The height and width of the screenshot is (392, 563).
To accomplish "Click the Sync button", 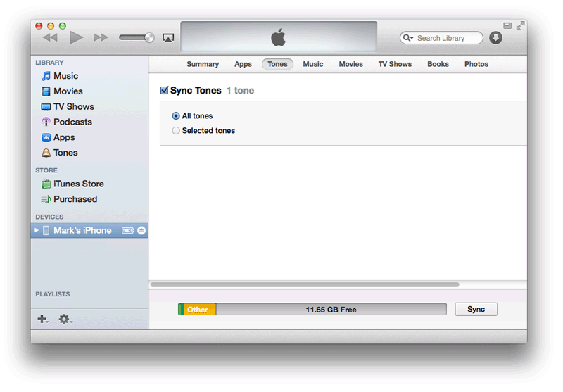I will pyautogui.click(x=476, y=310).
